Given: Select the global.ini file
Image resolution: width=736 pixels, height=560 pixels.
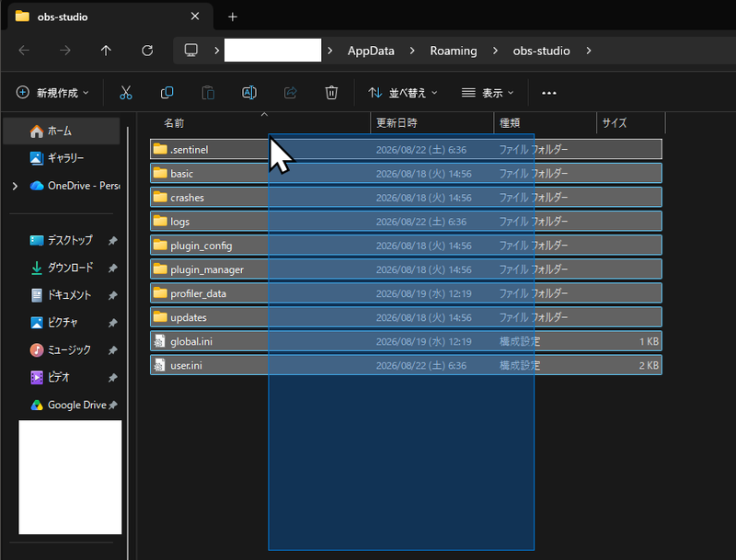Looking at the screenshot, I should [406, 341].
